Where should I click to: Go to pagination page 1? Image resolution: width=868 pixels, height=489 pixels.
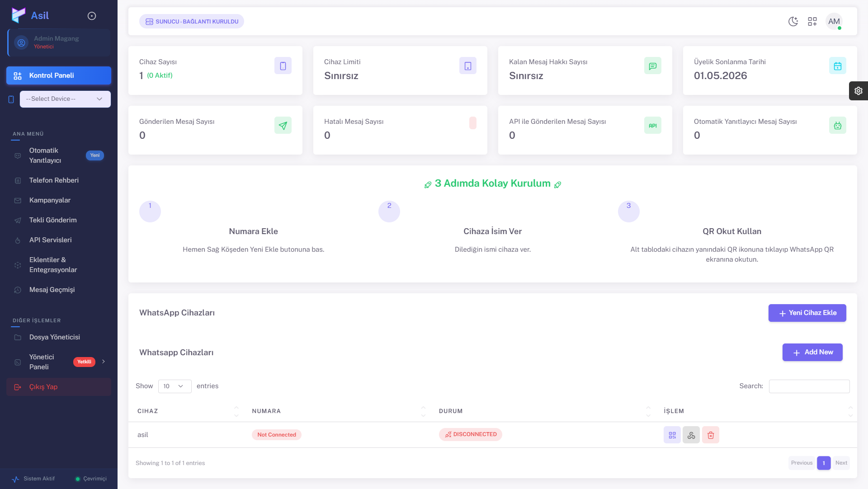tap(824, 463)
